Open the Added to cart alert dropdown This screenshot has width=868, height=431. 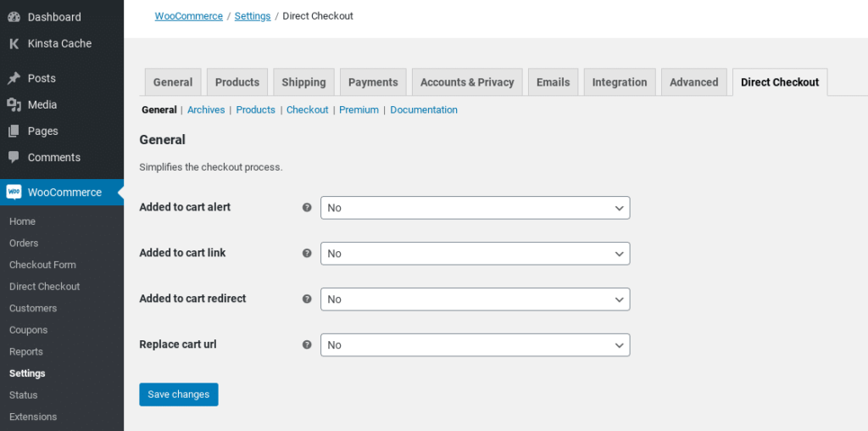pyautogui.click(x=475, y=208)
